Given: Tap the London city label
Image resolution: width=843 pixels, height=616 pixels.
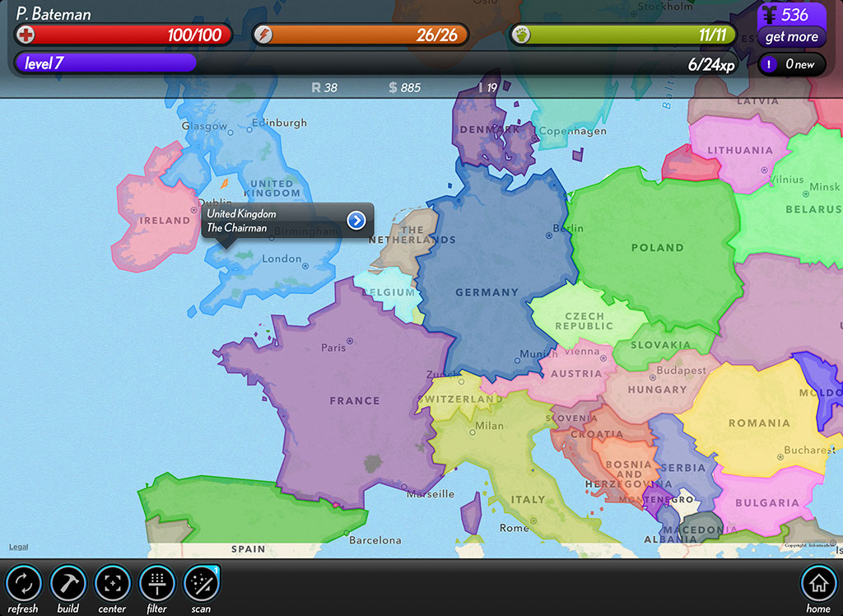Looking at the screenshot, I should [x=282, y=259].
